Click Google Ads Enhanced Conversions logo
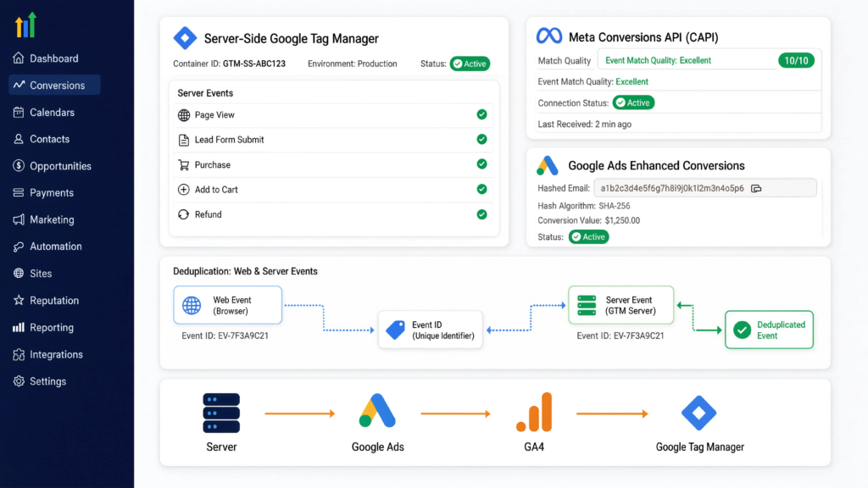The height and width of the screenshot is (488, 868). pos(548,165)
